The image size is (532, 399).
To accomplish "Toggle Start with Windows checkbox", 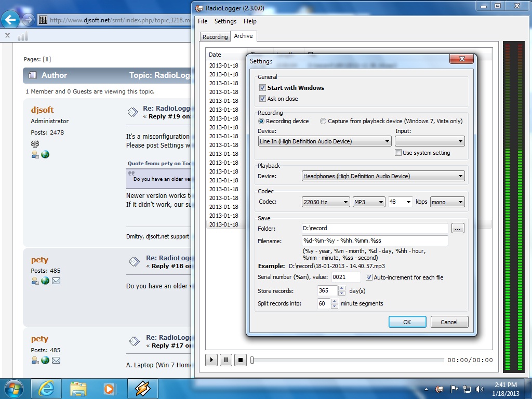I will [x=262, y=87].
